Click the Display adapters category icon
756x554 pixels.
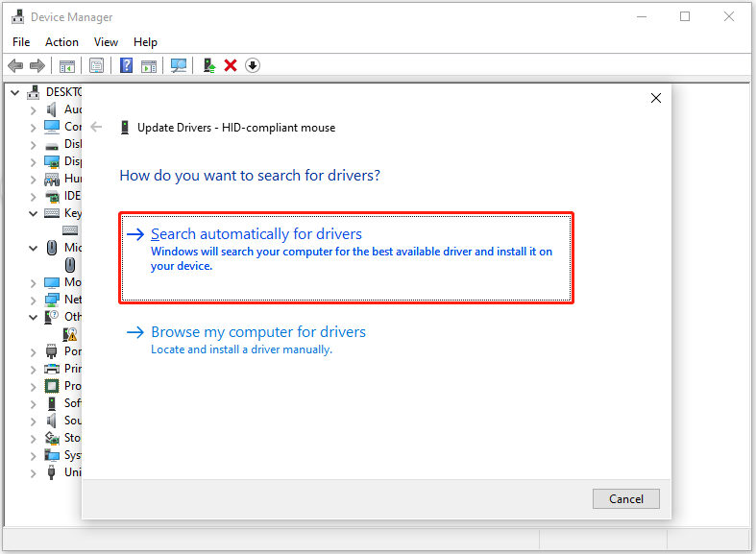[52, 161]
